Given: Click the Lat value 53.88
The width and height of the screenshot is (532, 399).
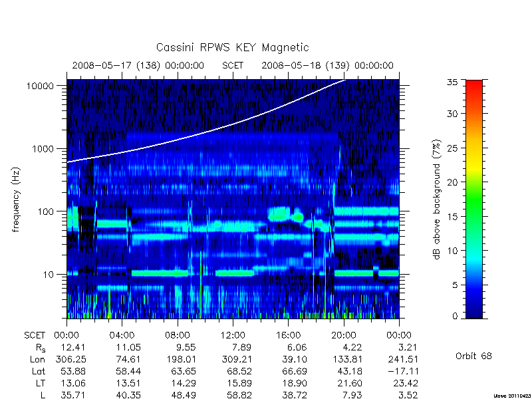Looking at the screenshot, I should [x=73, y=372].
